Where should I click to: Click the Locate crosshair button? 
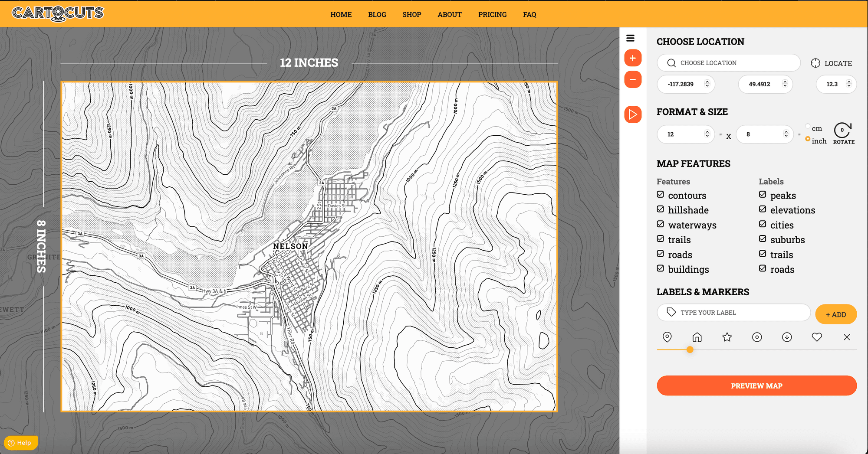coord(815,63)
